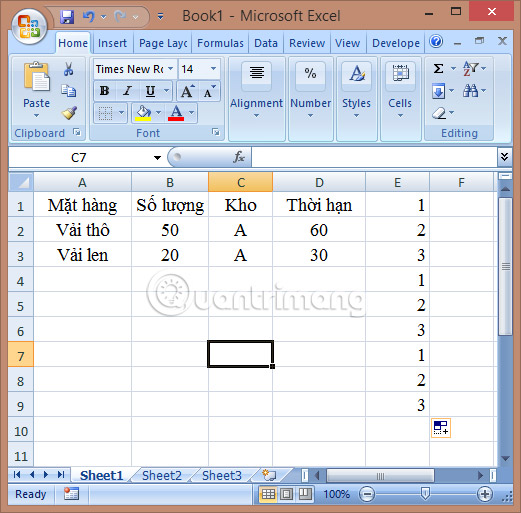The height and width of the screenshot is (513, 521).
Task: Open the Clipboard dialog launcher
Action: pos(77,133)
